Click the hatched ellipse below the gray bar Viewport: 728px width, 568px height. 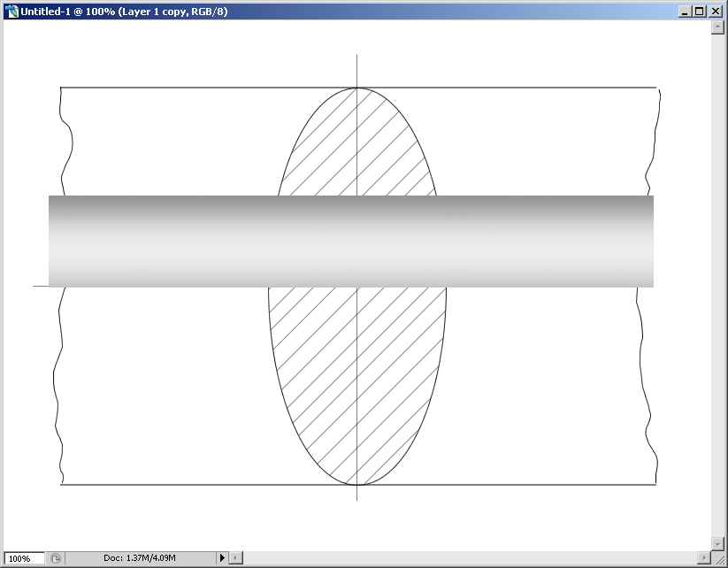click(x=357, y=386)
